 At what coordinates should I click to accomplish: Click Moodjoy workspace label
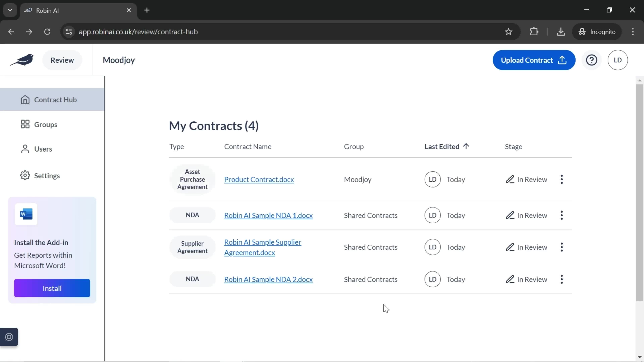click(x=119, y=60)
